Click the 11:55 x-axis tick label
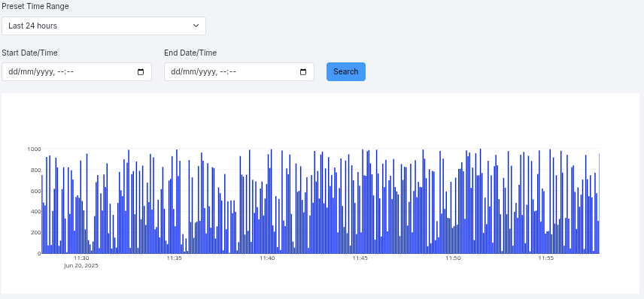Image resolution: width=644 pixels, height=299 pixels. tap(546, 258)
